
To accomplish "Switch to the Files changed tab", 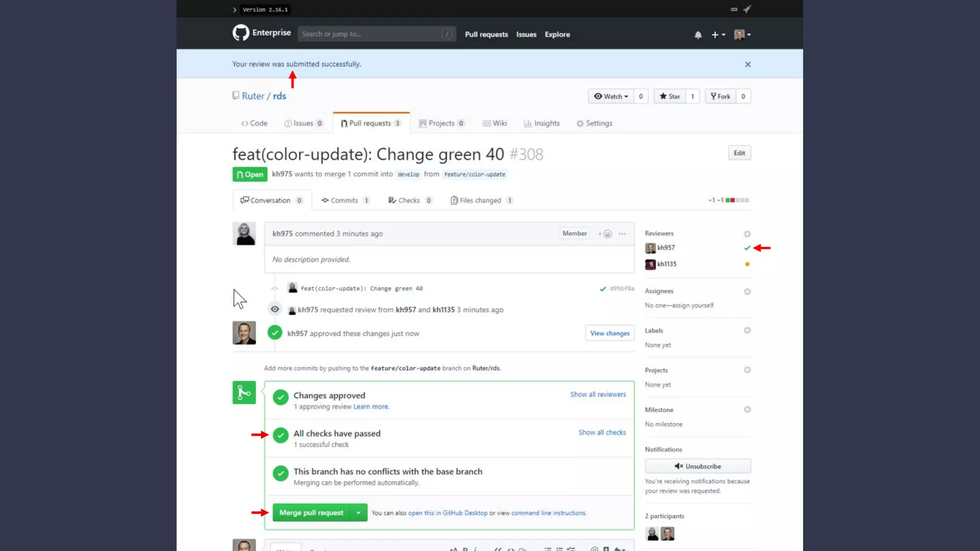I will 480,200.
